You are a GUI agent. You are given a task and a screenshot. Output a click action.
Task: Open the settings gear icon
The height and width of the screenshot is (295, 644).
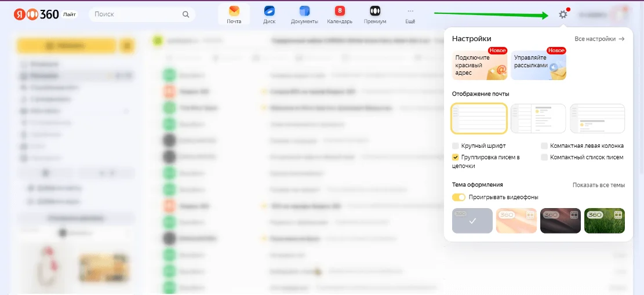[563, 15]
